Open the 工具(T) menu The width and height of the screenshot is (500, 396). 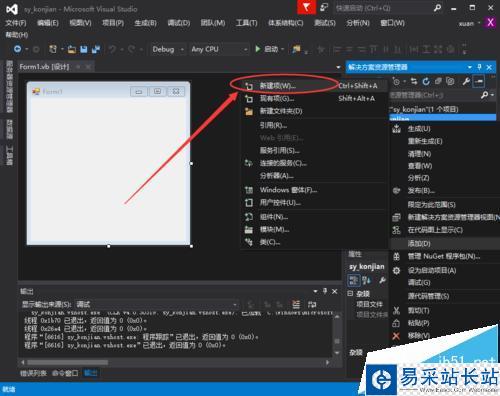(247, 23)
